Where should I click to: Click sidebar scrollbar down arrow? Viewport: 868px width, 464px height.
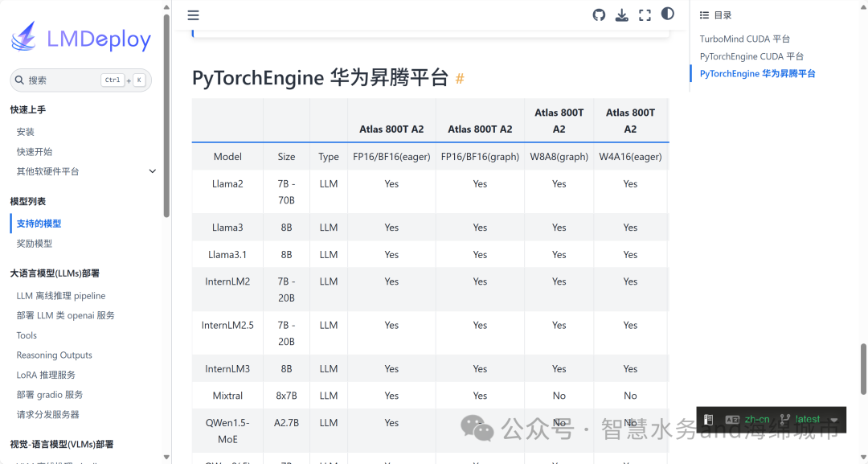click(166, 458)
